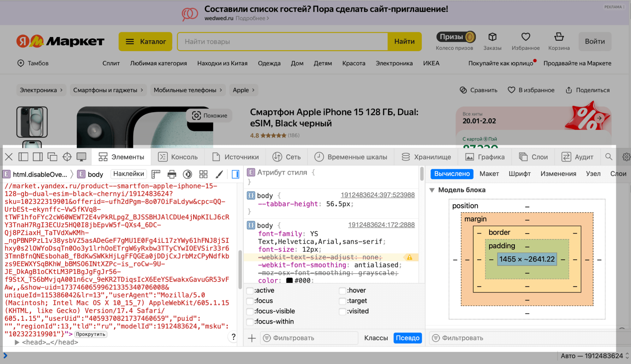Add a new style rule with plus button
The height and width of the screenshot is (364, 631).
tap(252, 338)
